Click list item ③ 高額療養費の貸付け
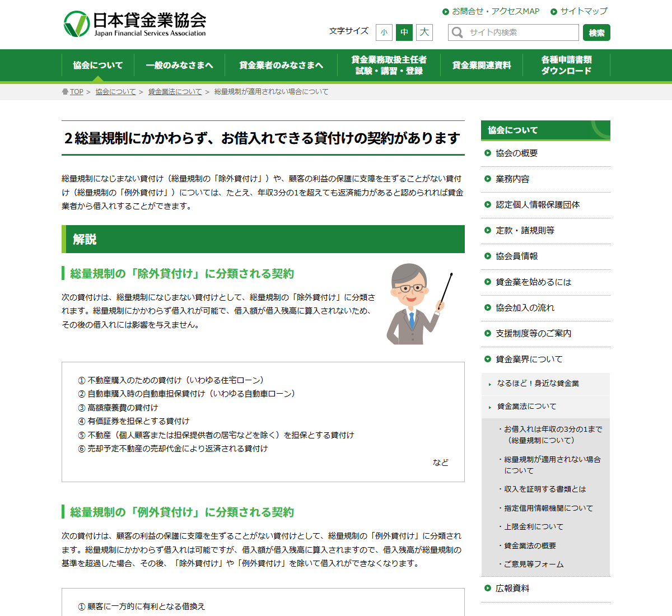The width and height of the screenshot is (672, 616). coord(118,408)
